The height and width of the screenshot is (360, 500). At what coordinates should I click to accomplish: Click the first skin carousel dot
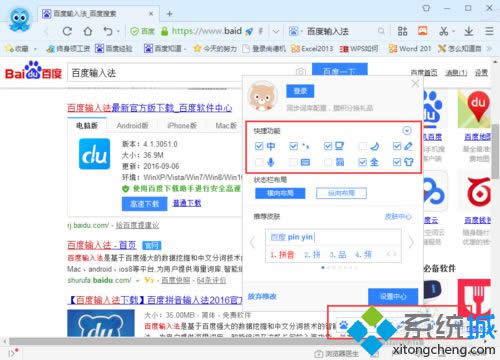(x=323, y=267)
